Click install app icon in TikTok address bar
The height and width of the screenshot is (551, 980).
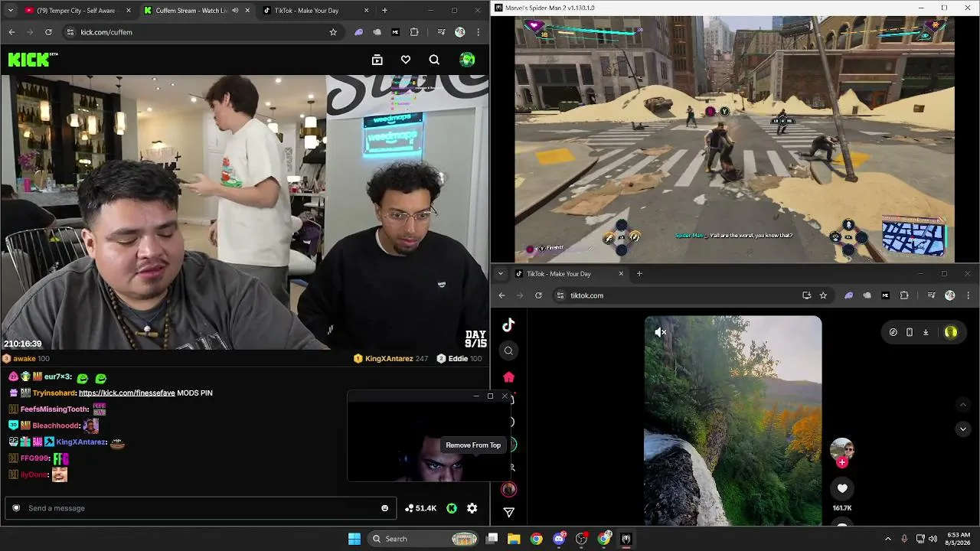[806, 295]
